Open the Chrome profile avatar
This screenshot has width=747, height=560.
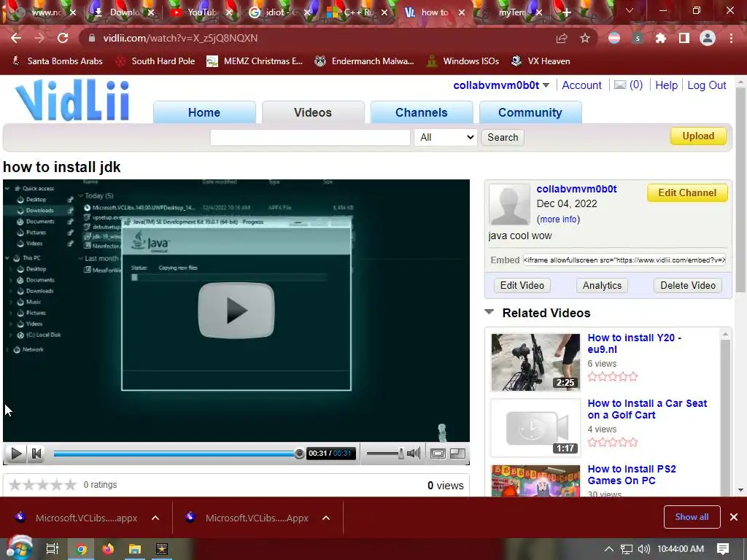[708, 38]
